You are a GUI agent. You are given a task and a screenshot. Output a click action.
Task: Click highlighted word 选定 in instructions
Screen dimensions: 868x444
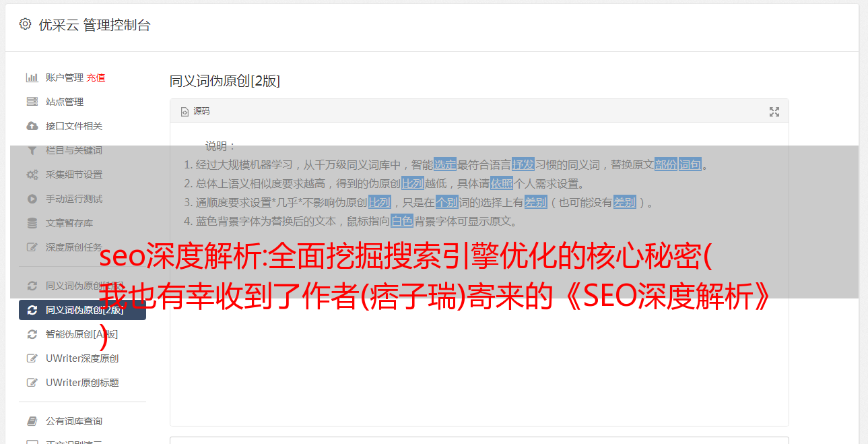click(x=445, y=164)
